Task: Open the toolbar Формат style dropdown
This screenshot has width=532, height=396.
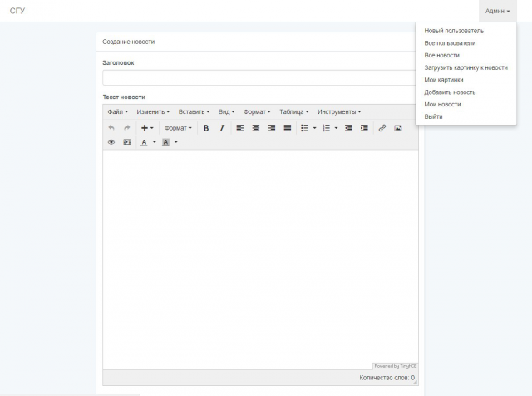Action: (x=178, y=128)
